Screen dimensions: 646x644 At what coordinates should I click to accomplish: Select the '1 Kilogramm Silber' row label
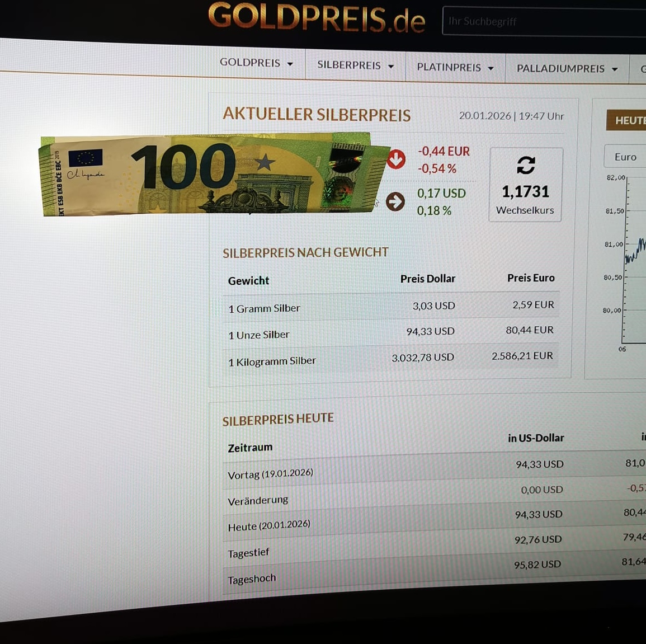272,361
